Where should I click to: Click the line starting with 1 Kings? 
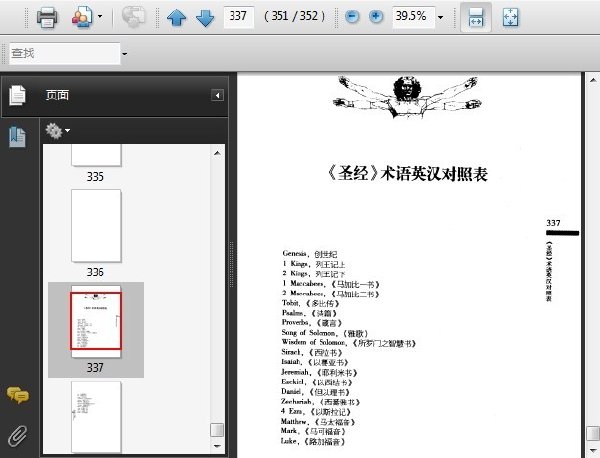tap(314, 264)
